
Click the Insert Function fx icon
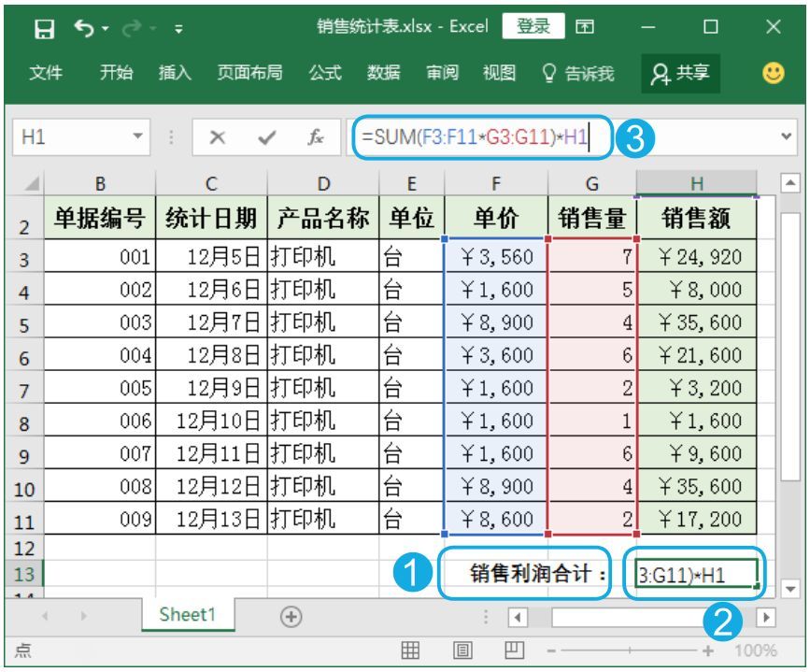(315, 137)
